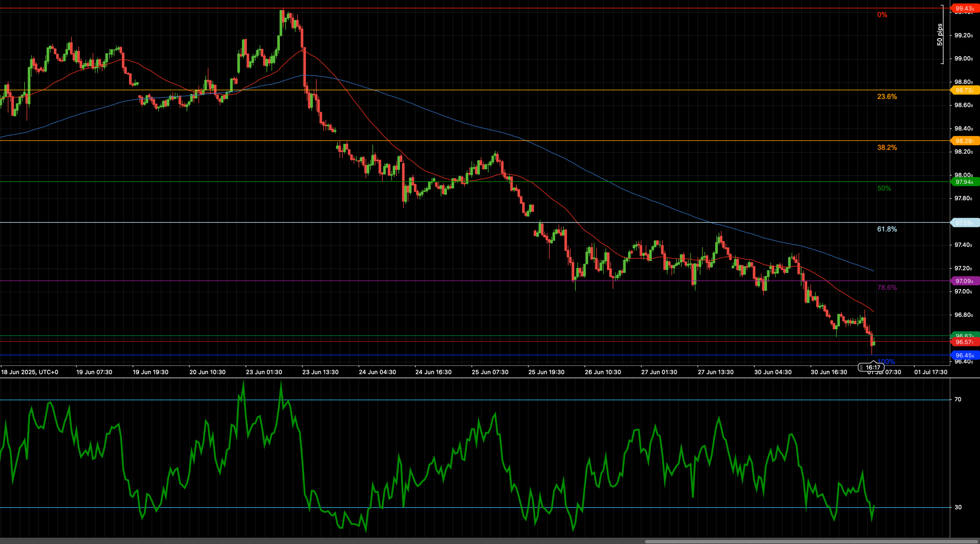Screen dimensions: 980x544
Task: Click the 98.40 price axis value
Action: pyautogui.click(x=964, y=129)
